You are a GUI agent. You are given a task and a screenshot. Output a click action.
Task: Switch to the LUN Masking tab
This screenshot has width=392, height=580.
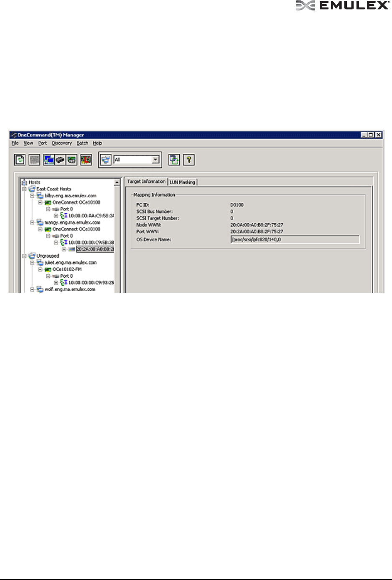(182, 182)
